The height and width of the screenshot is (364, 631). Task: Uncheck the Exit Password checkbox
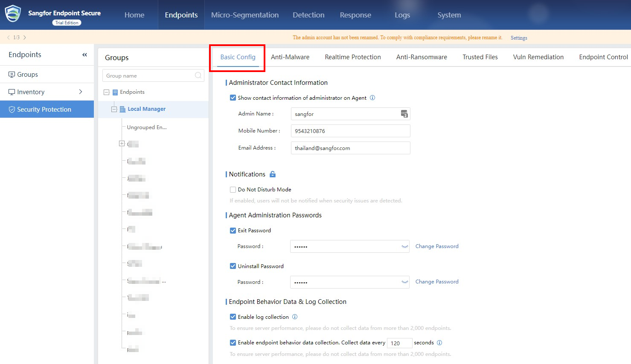pyautogui.click(x=233, y=231)
